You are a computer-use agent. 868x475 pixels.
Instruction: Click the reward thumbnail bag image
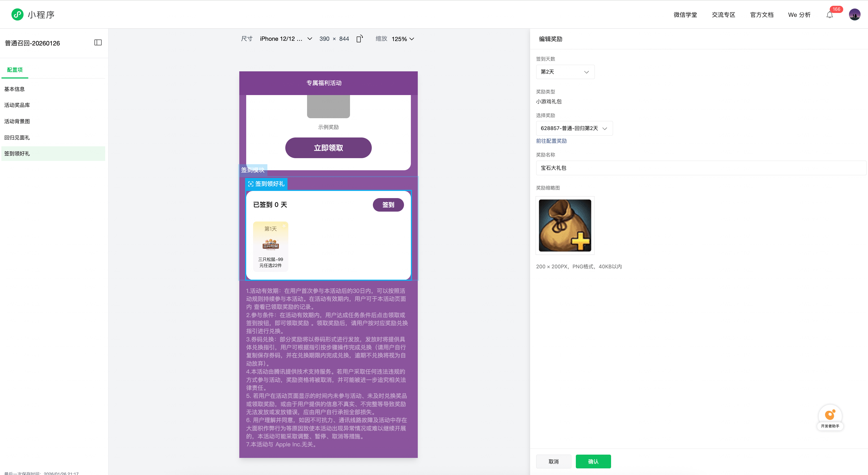click(565, 225)
